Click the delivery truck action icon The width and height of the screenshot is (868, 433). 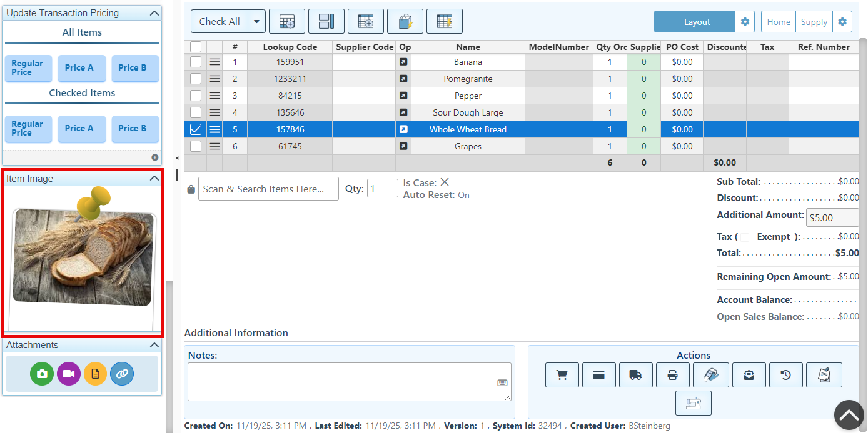point(635,375)
